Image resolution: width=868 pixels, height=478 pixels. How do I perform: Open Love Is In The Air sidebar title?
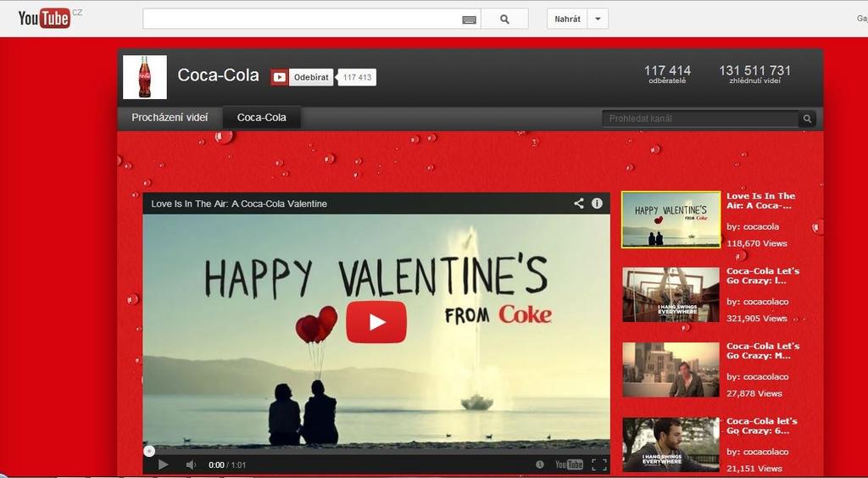click(760, 201)
